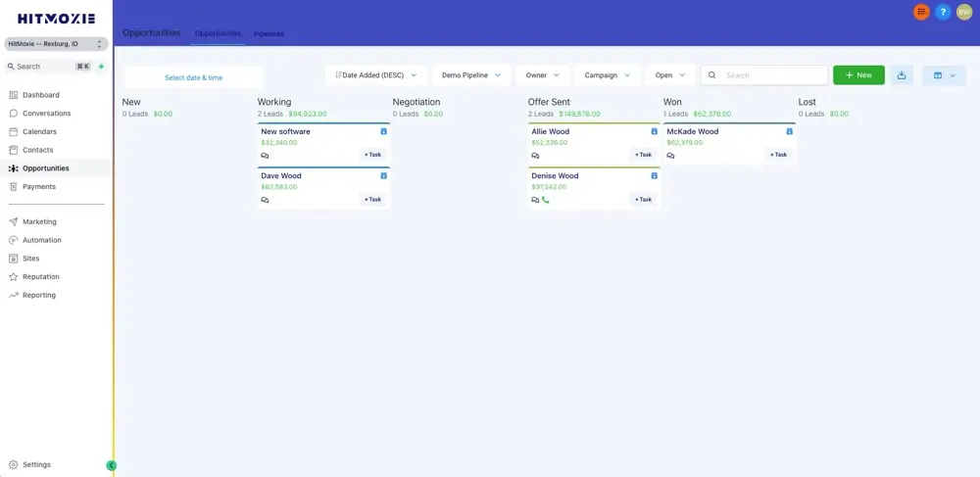The image size is (980, 477).
Task: Click contact icon on Allie Wood card
Action: 655,131
